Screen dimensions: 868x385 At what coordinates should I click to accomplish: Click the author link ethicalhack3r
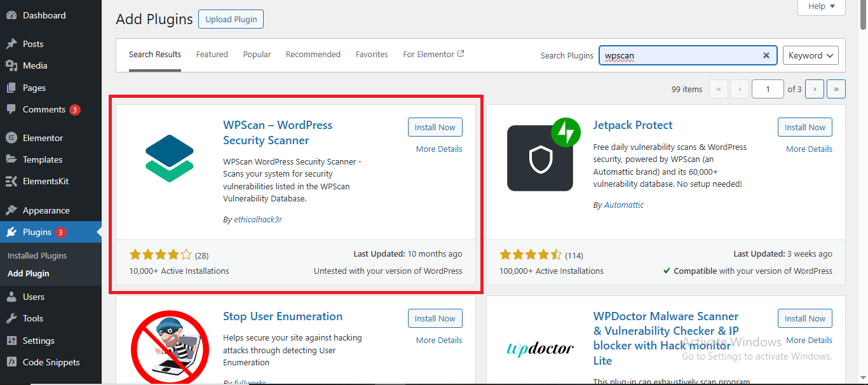[257, 219]
